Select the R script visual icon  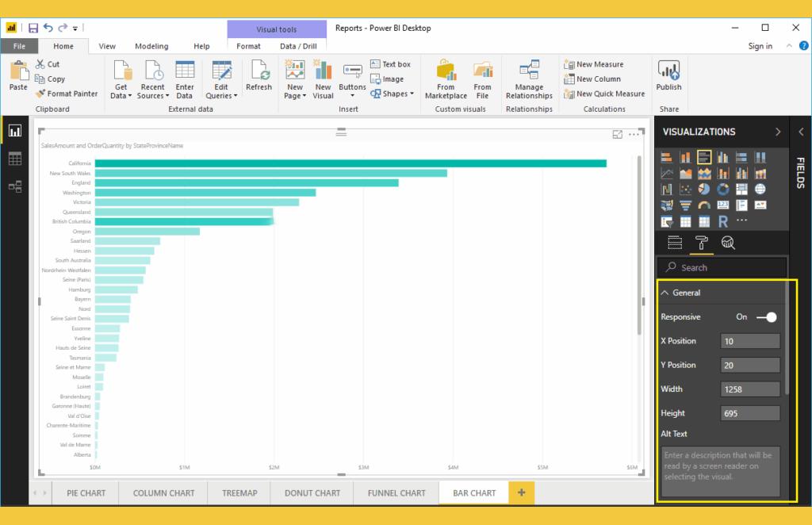coord(723,222)
